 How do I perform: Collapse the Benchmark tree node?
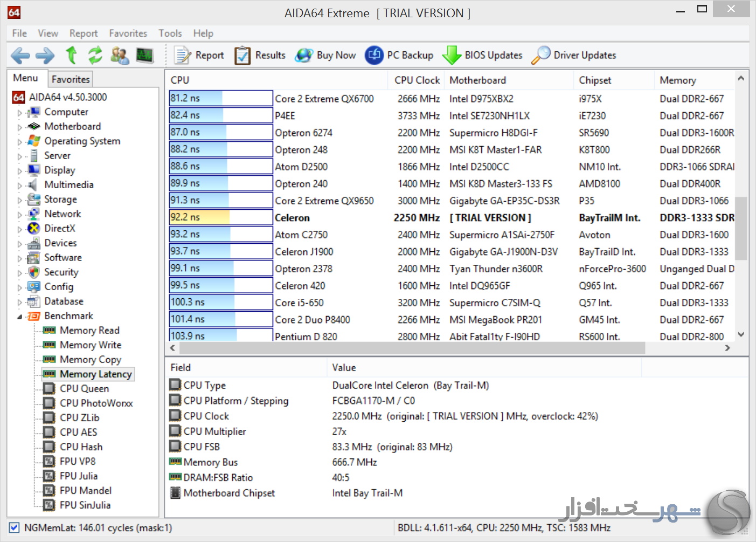click(20, 317)
